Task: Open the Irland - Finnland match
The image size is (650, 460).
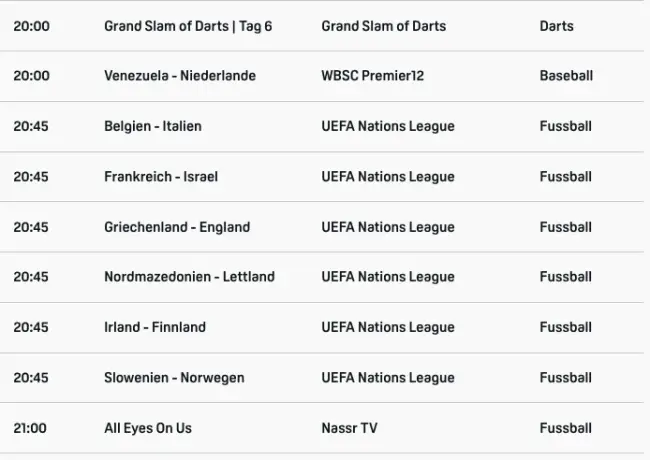Action: tap(155, 327)
